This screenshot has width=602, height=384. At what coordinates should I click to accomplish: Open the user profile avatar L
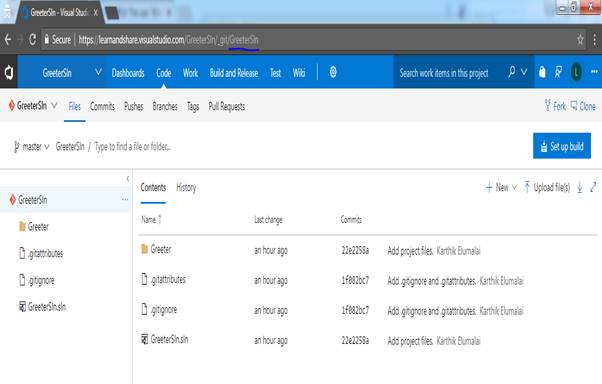576,72
